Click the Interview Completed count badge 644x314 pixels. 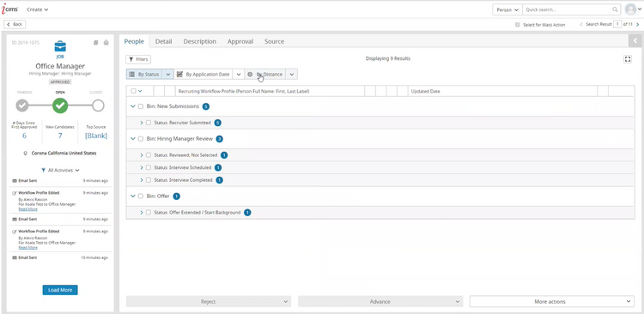click(219, 180)
